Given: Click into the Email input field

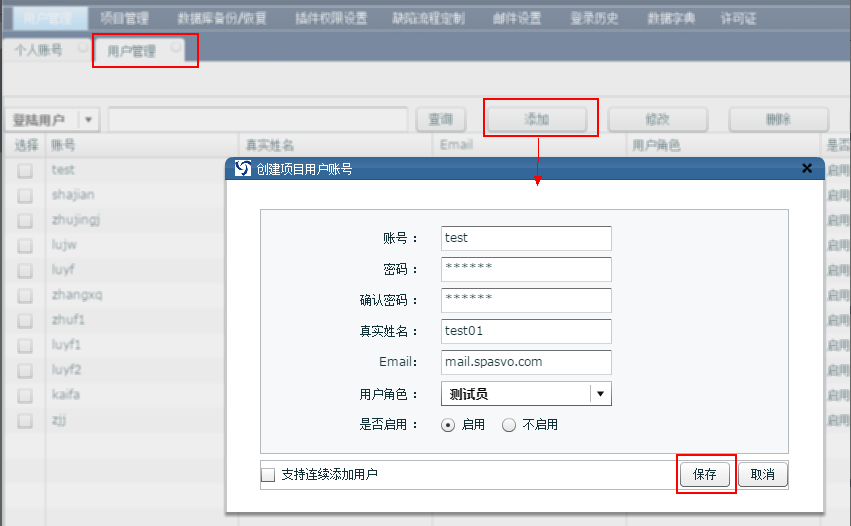Looking at the screenshot, I should click(526, 362).
